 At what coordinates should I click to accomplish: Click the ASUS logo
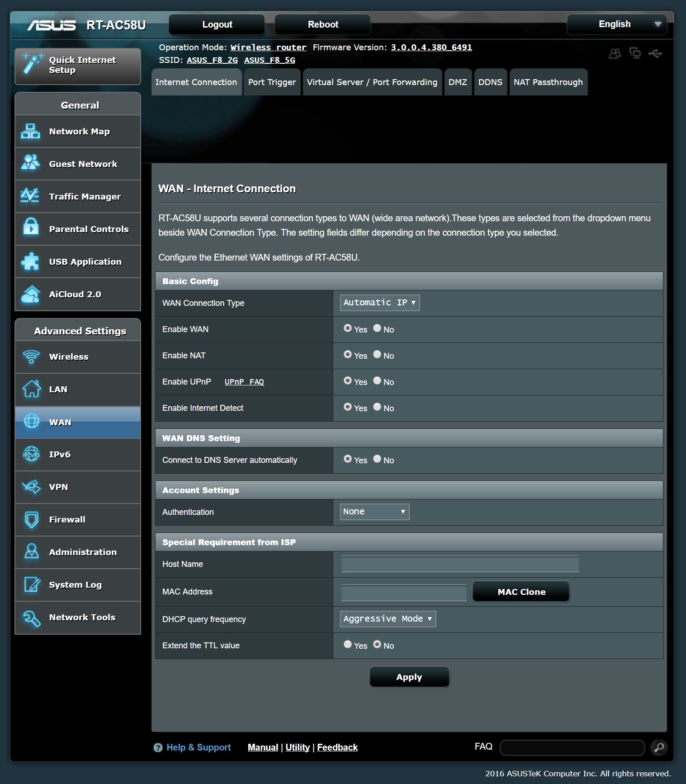52,25
